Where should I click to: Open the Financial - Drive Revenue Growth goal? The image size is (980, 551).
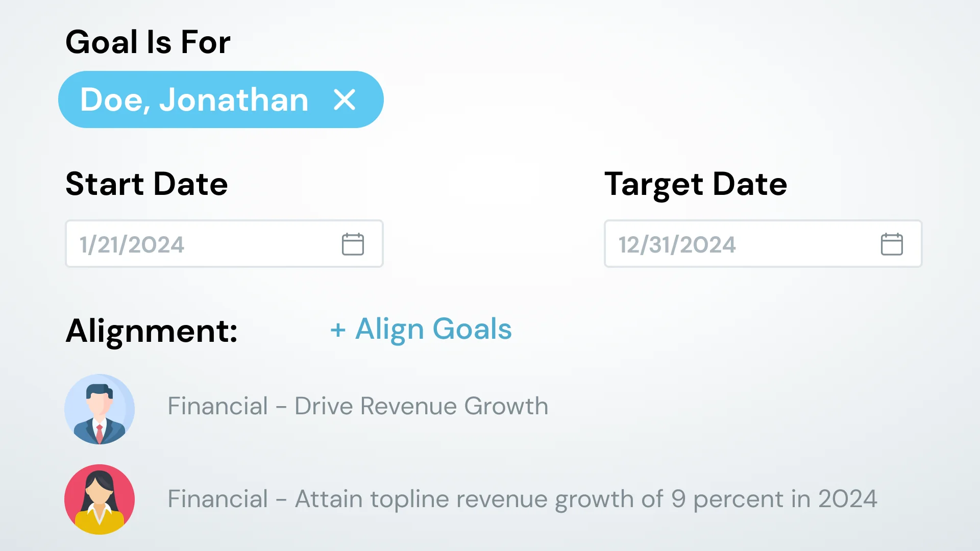tap(358, 406)
